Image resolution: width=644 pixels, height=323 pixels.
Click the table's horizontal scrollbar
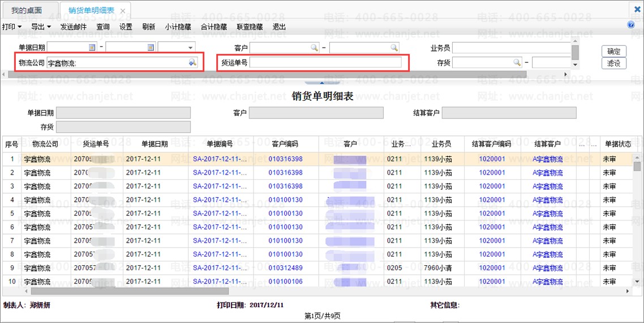226,291
